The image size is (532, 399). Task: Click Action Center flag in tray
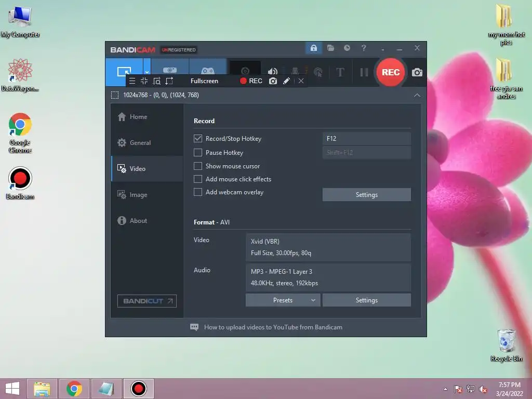point(458,389)
